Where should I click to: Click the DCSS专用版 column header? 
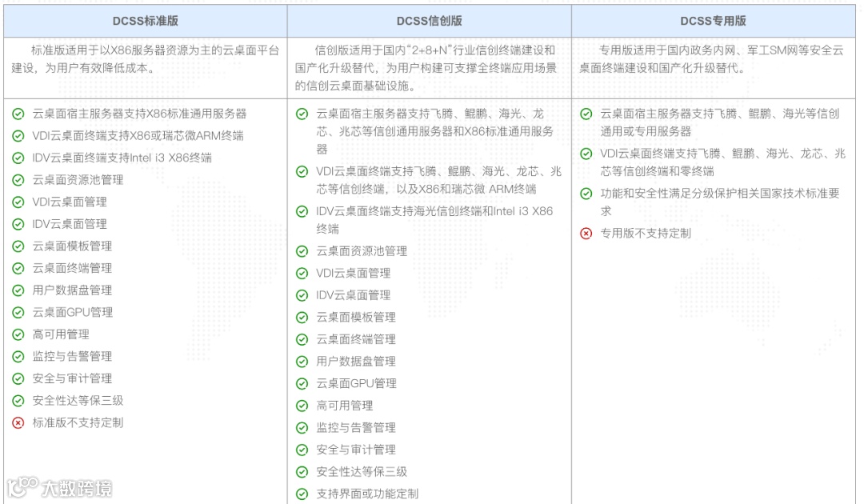[713, 21]
